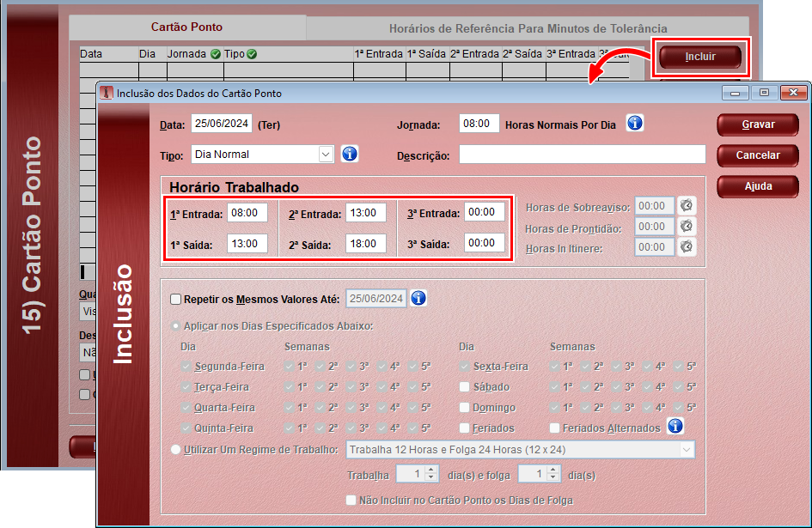Viewport: 812px width, 528px height.
Task: Toggle Segunda-Feira 1ª semana checkbox
Action: click(x=289, y=366)
